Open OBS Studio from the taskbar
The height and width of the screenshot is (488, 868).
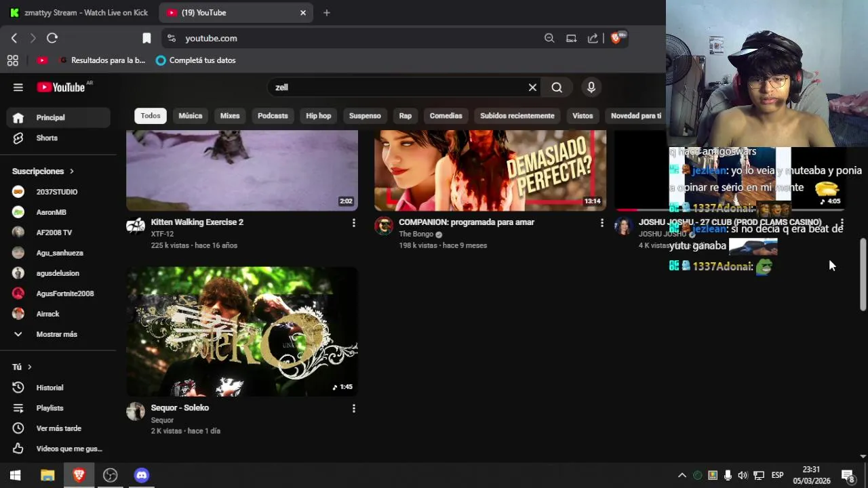pyautogui.click(x=110, y=475)
